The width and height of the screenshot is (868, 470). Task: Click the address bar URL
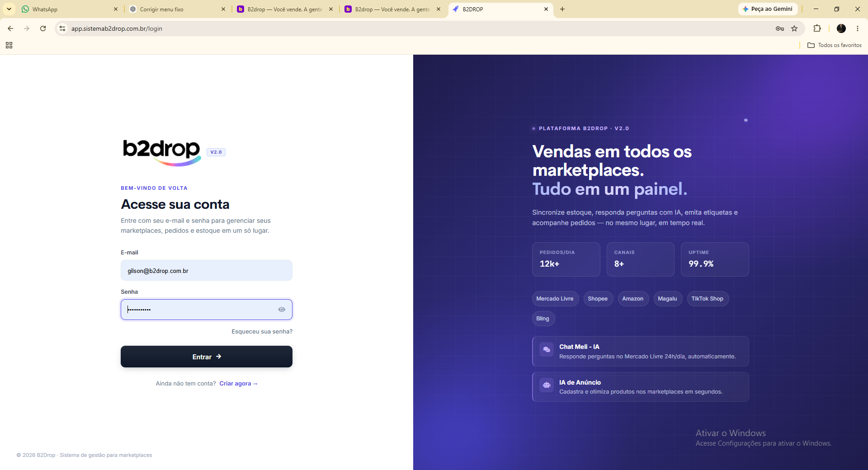coord(117,28)
